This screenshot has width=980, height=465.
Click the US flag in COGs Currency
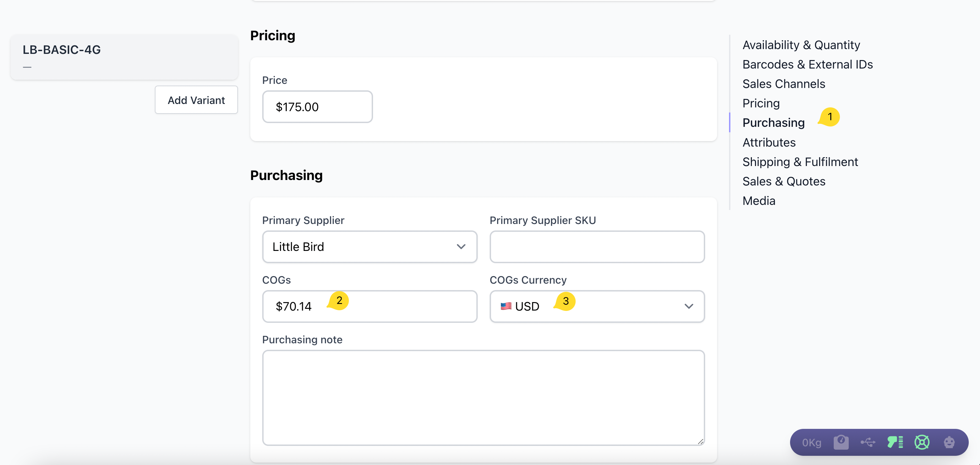point(506,306)
